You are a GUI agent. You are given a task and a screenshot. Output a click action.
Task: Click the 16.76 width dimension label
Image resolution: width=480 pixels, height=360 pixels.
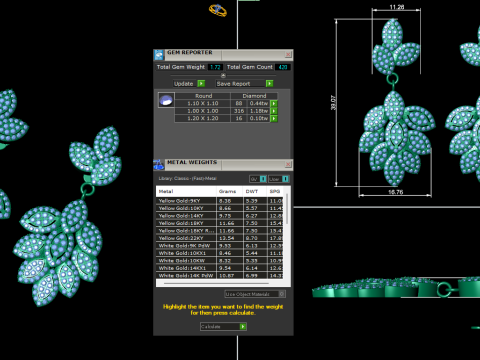click(396, 192)
